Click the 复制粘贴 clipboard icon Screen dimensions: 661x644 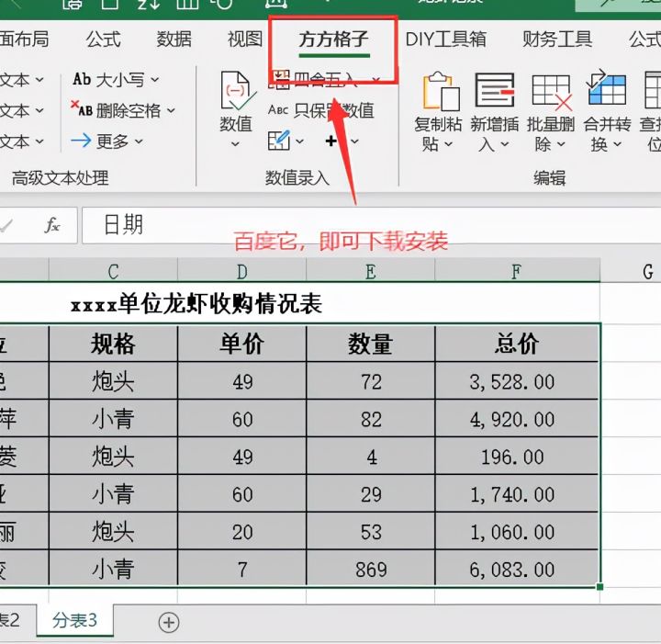coord(441,91)
